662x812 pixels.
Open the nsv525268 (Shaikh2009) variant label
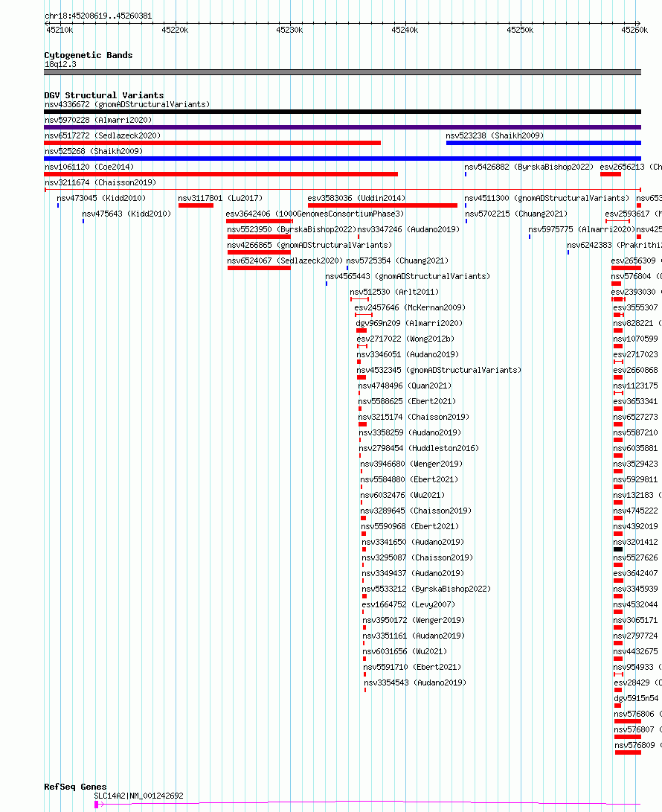click(94, 151)
